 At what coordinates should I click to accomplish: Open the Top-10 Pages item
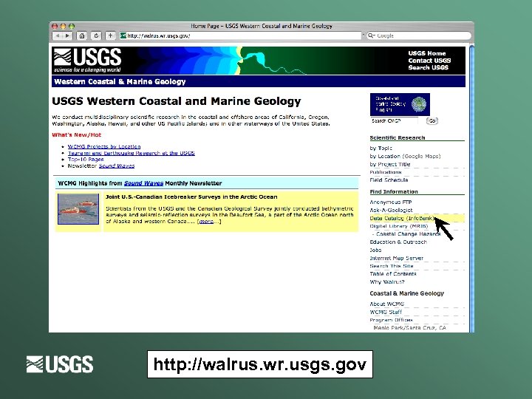pos(86,159)
